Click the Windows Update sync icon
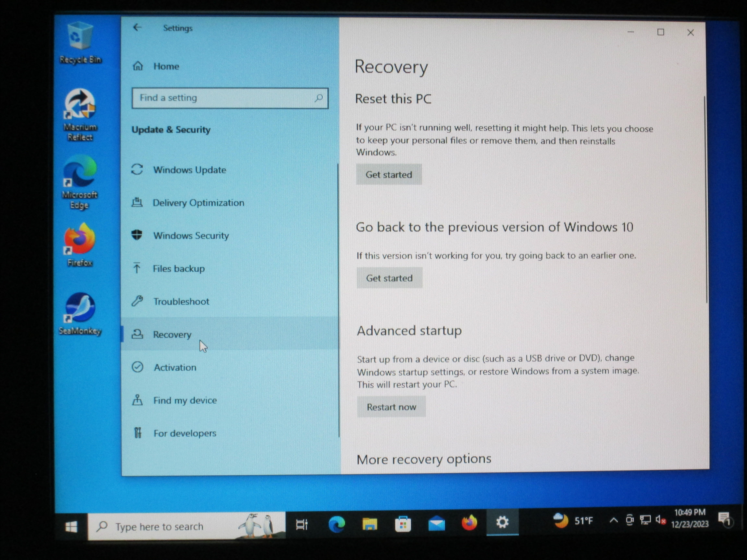The width and height of the screenshot is (747, 560). click(x=137, y=169)
